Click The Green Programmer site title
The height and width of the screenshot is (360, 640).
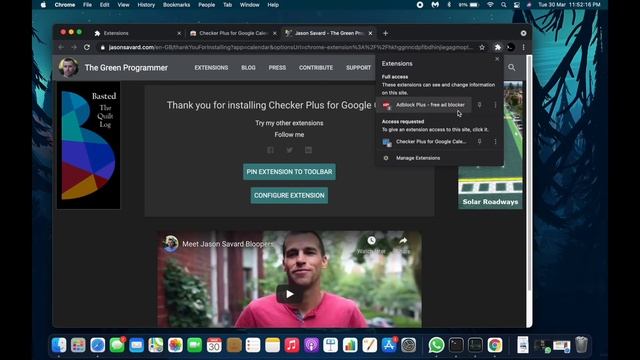pos(126,68)
